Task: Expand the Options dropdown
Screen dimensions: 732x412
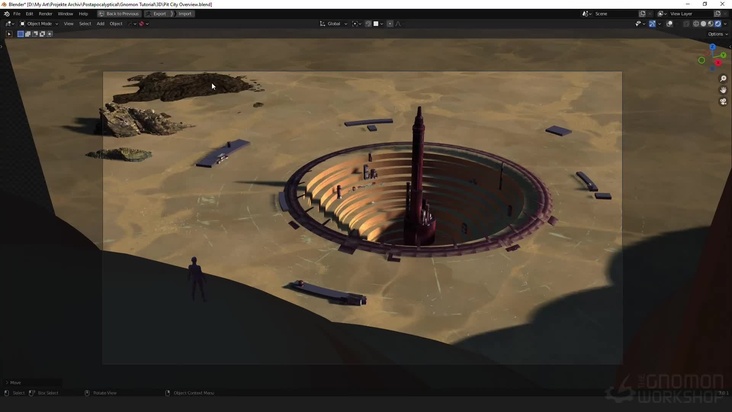Action: 716,34
